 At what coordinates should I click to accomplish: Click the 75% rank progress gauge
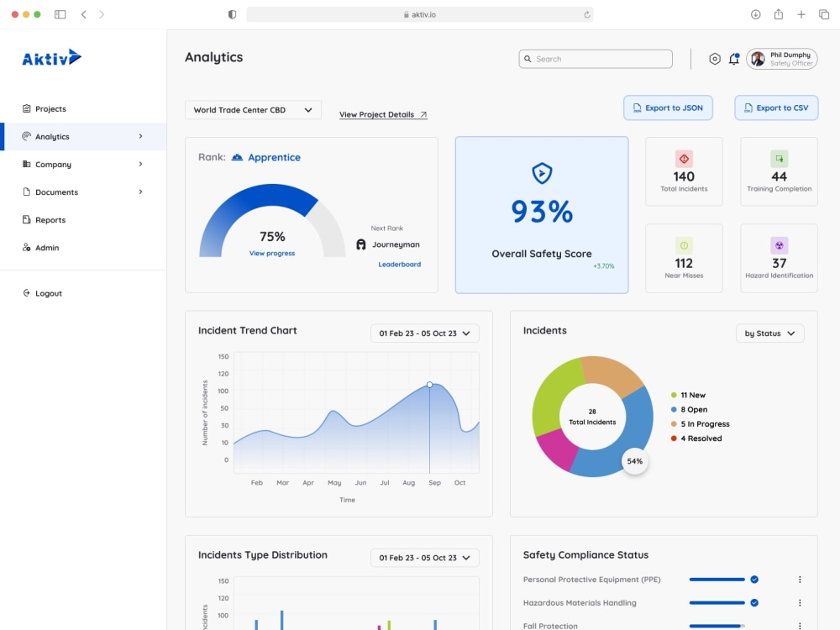[272, 221]
